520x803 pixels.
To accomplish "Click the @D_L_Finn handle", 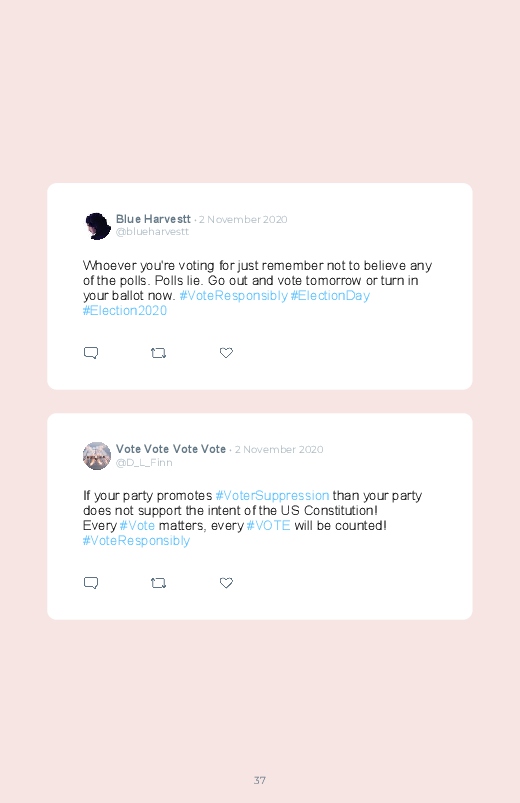I will [144, 462].
